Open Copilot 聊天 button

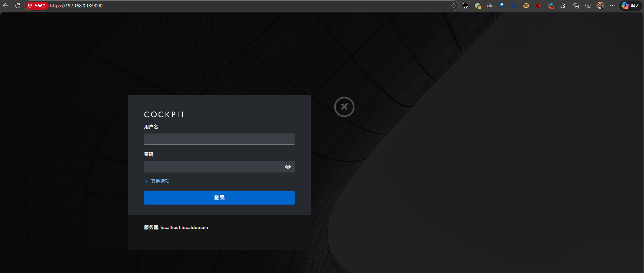[x=631, y=6]
